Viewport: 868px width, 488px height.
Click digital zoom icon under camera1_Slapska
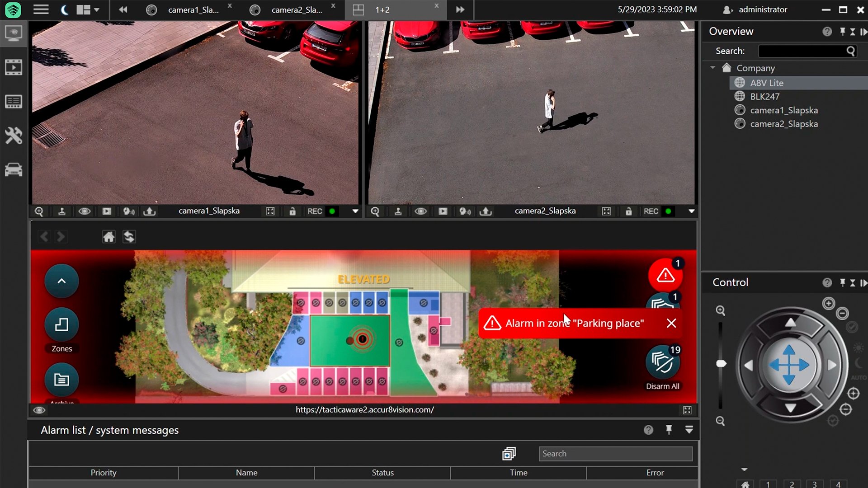pyautogui.click(x=39, y=211)
